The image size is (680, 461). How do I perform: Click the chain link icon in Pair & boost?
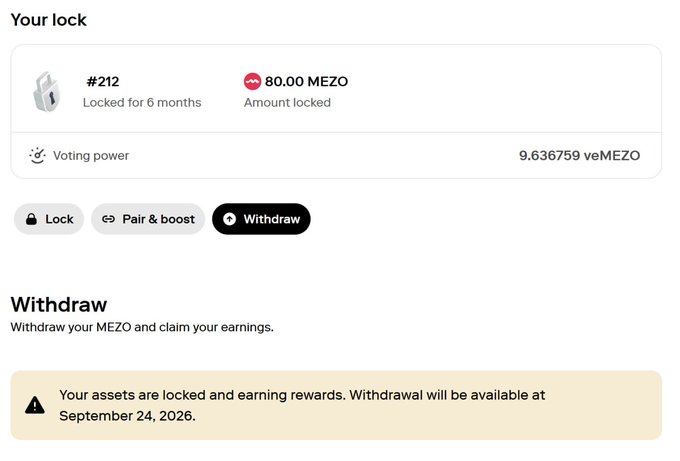tap(108, 219)
